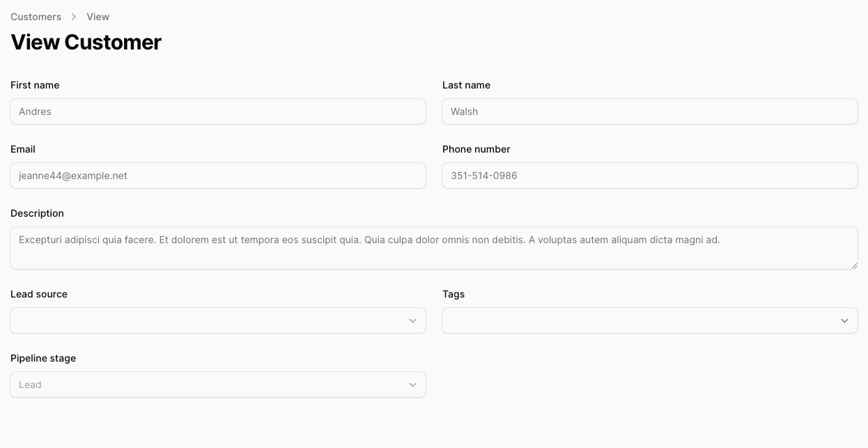
Task: Click the Description textarea resize handle
Action: [x=854, y=265]
